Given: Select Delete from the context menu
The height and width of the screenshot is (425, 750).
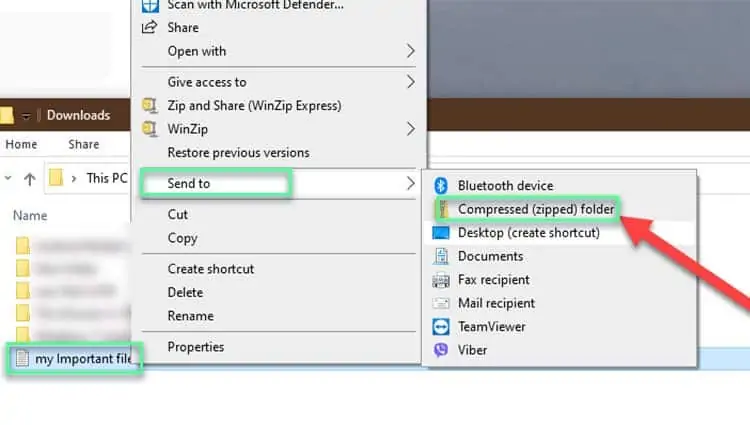Looking at the screenshot, I should (186, 293).
